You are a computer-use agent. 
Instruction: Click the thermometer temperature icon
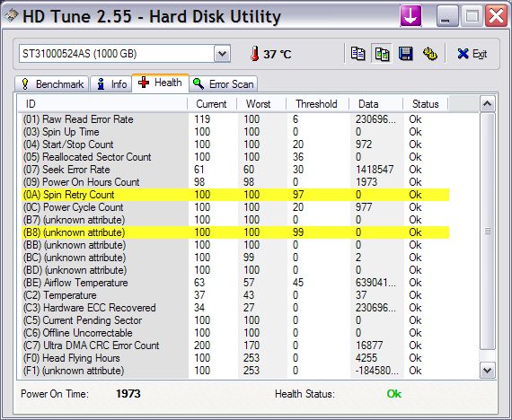point(255,54)
